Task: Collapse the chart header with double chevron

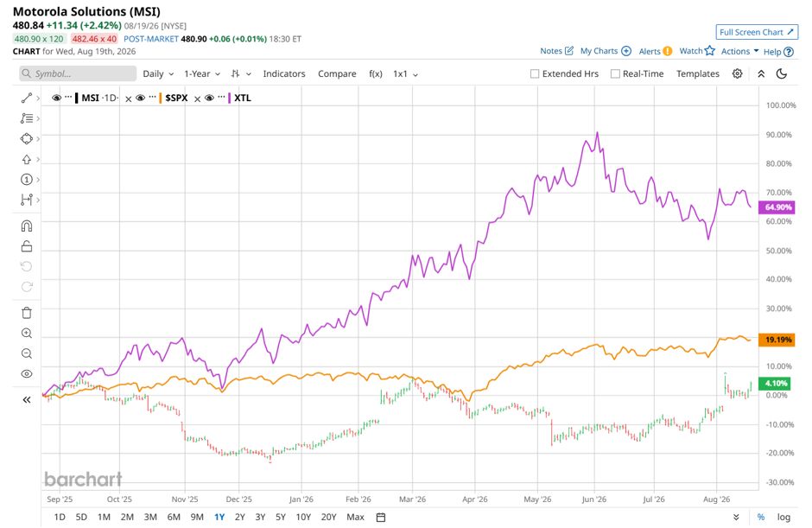Action: [x=761, y=73]
